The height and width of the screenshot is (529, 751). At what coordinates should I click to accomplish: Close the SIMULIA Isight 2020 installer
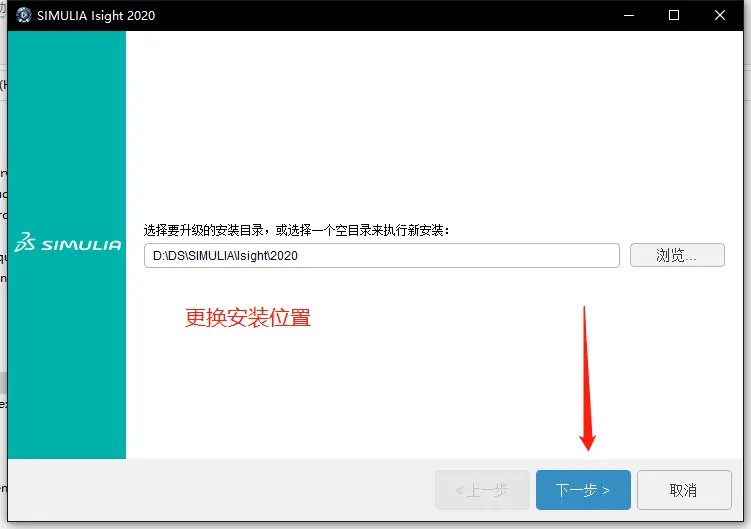click(x=719, y=15)
